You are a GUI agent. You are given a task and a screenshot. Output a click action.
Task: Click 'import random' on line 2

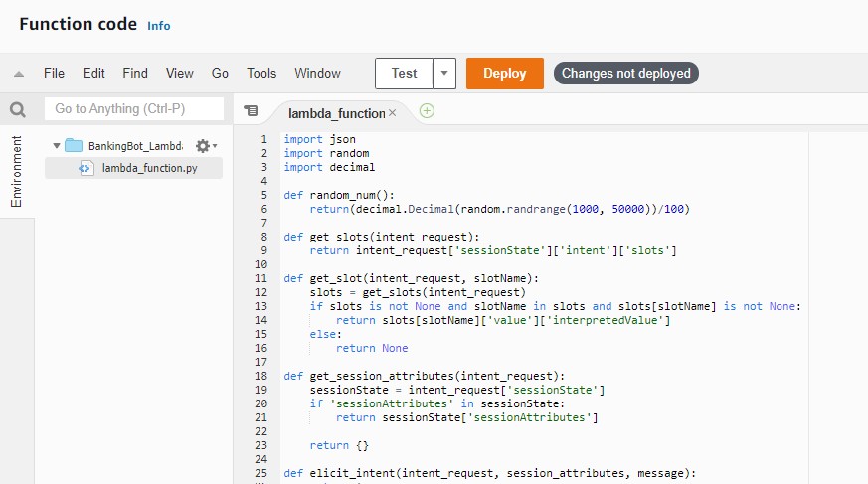(326, 153)
